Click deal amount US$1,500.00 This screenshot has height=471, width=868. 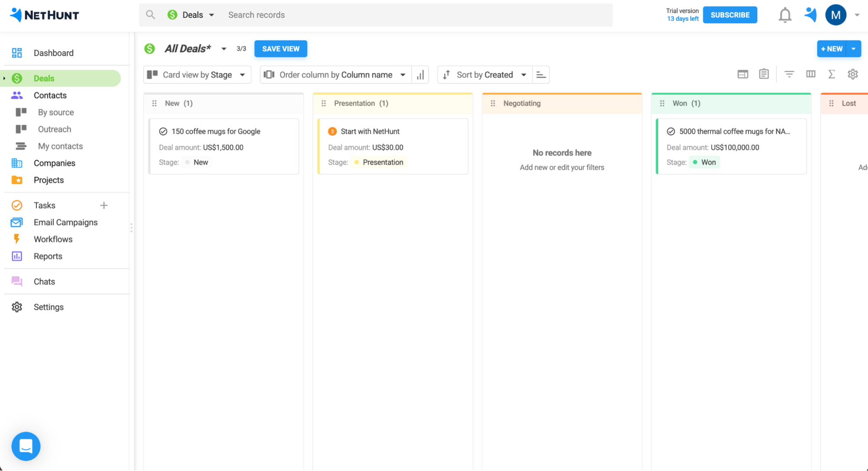tap(223, 147)
